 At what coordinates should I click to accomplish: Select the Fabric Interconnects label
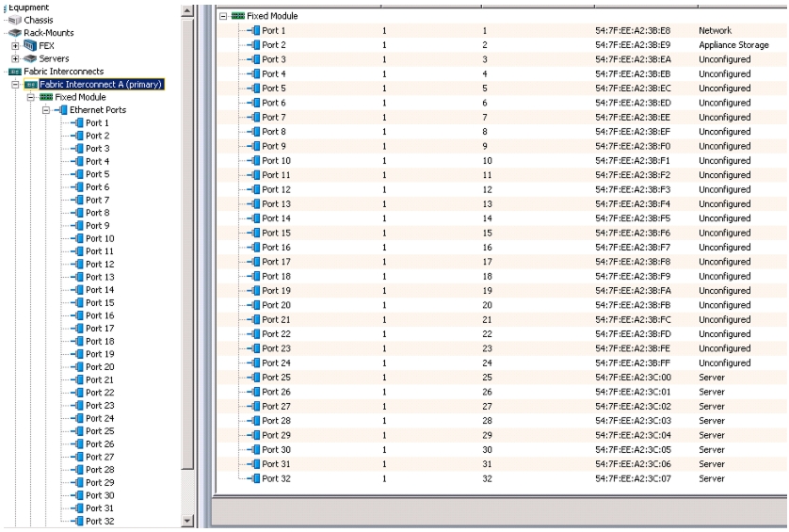[x=63, y=72]
